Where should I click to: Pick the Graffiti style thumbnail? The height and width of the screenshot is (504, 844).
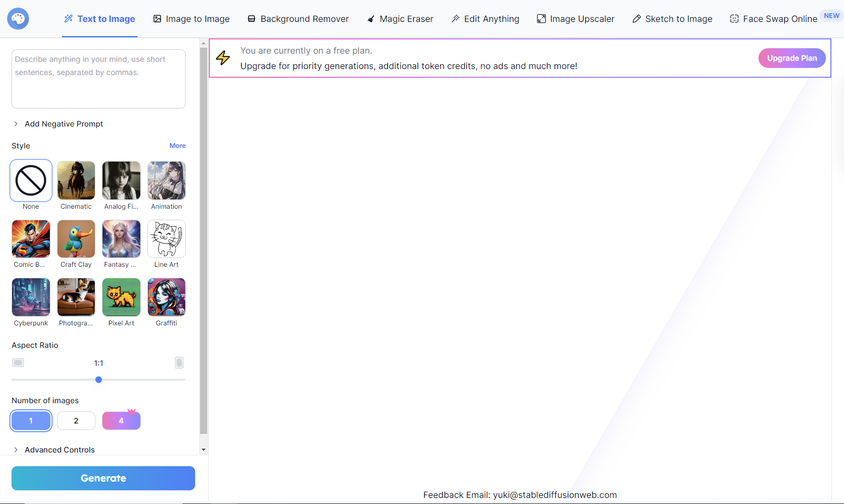click(167, 297)
